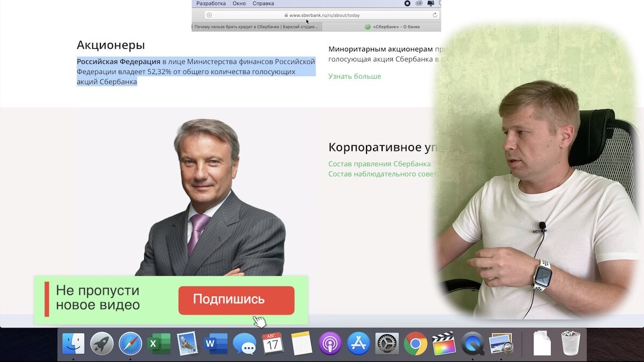Screen dimensions: 644x362
Task: Launch Microsoft Word from the Dock
Action: click(x=216, y=344)
